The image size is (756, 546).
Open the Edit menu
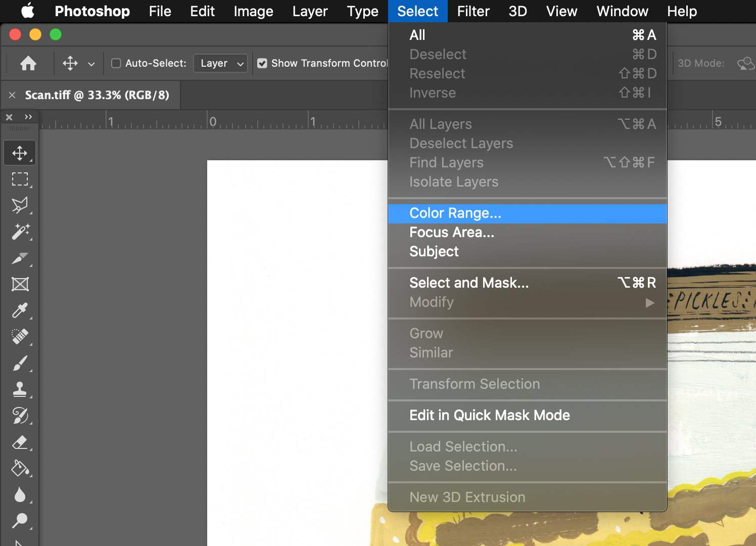coord(202,11)
